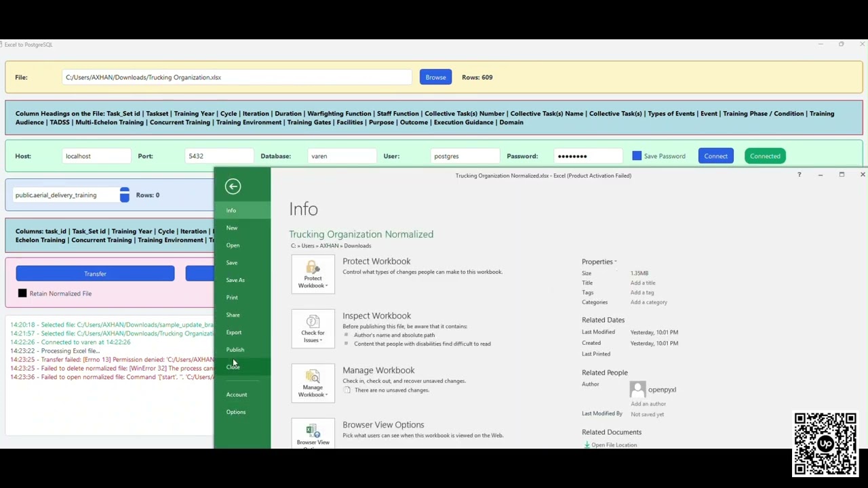The width and height of the screenshot is (868, 488).
Task: Choose Save As in the backstage menu
Action: point(242,280)
